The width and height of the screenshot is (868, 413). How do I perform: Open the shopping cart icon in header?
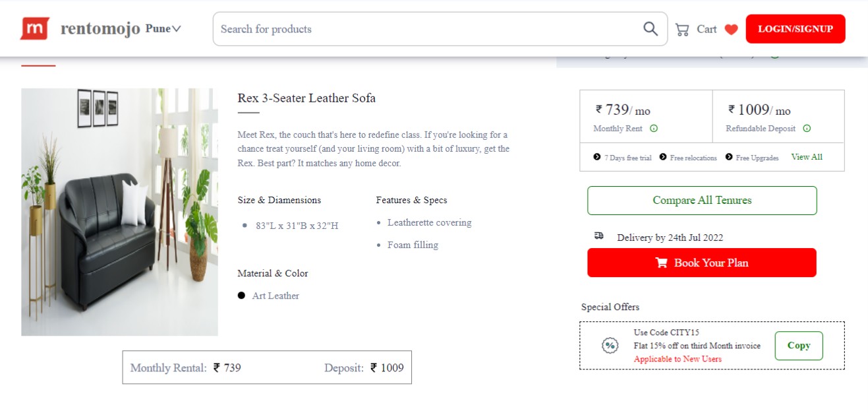tap(682, 29)
